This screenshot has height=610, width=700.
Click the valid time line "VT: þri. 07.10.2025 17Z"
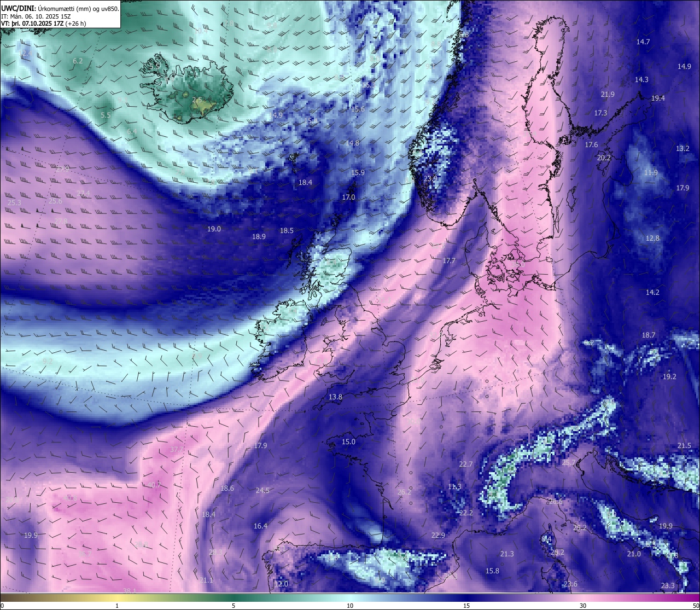click(x=32, y=24)
